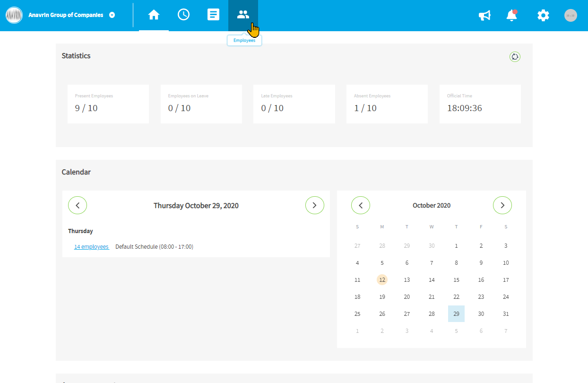Screen dimensions: 588x383
Task: Click the October 2020 month title
Action: coord(432,206)
